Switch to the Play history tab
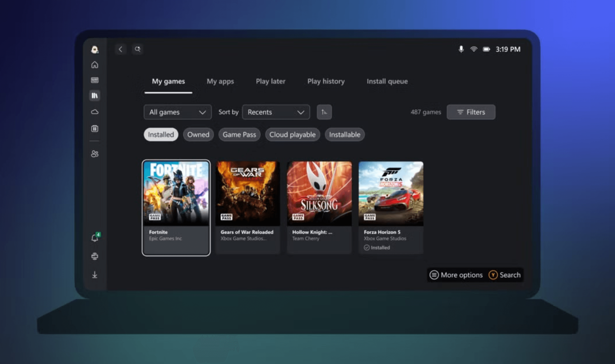Image resolution: width=615 pixels, height=364 pixels. 326,81
